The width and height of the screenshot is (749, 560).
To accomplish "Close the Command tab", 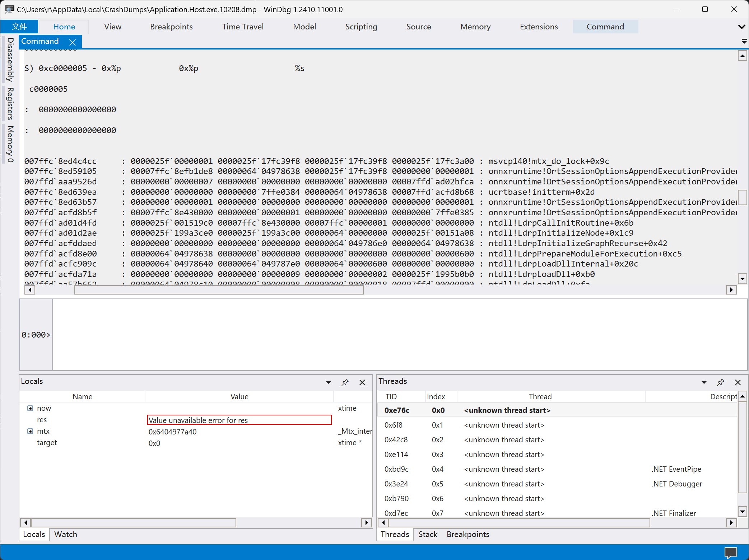I will [73, 42].
